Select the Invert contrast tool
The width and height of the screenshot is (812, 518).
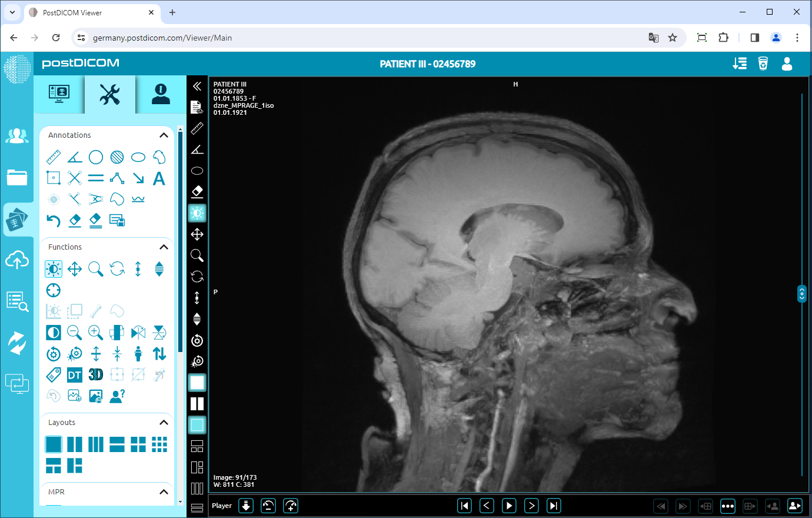(x=53, y=333)
